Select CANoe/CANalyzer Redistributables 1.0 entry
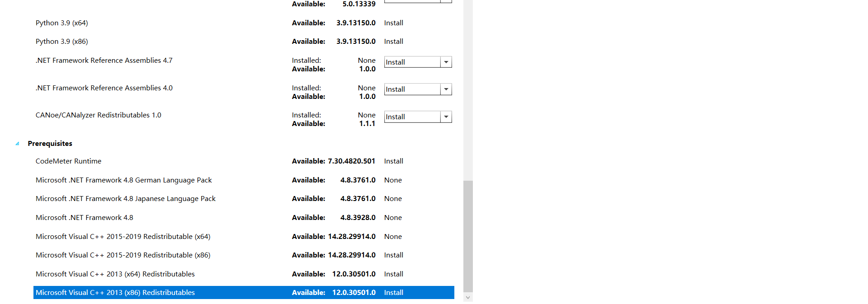 click(99, 115)
